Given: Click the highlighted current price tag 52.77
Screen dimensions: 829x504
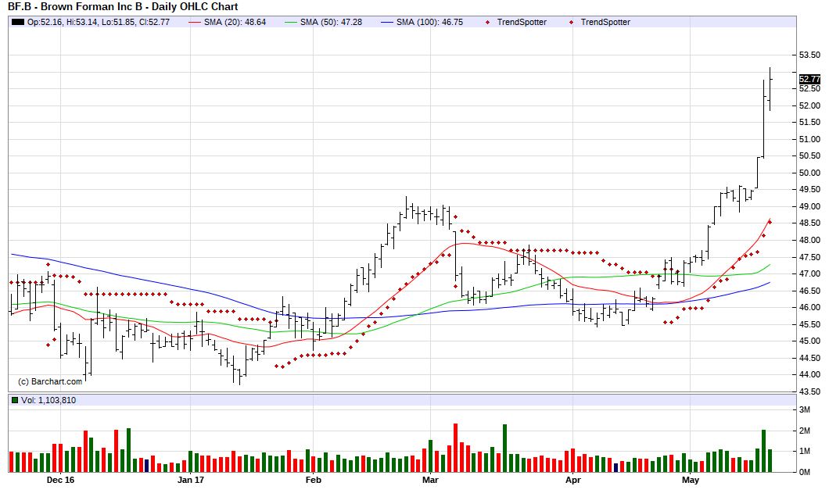Looking at the screenshot, I should pos(809,79).
